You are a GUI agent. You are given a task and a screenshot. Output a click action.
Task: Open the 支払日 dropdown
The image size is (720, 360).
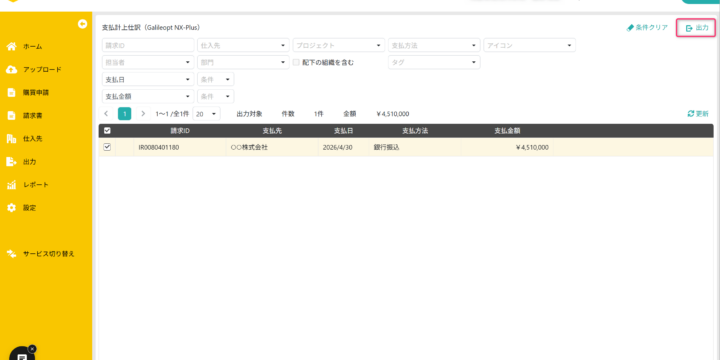point(148,79)
